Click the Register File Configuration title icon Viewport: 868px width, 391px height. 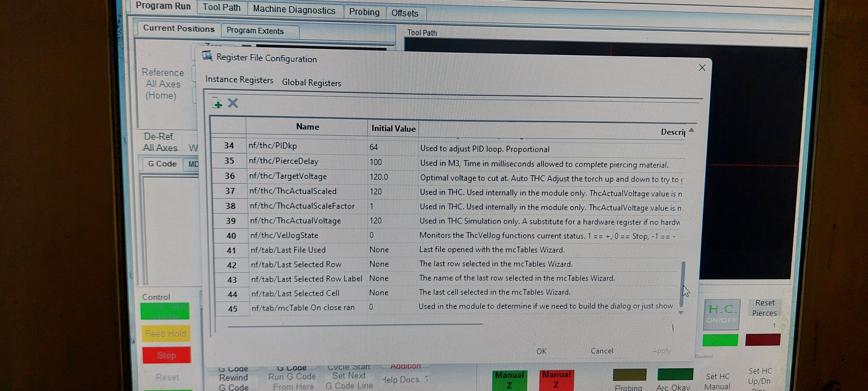pyautogui.click(x=207, y=56)
